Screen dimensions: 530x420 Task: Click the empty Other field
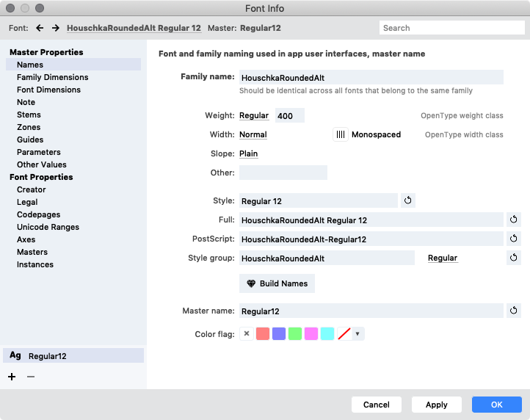click(283, 173)
